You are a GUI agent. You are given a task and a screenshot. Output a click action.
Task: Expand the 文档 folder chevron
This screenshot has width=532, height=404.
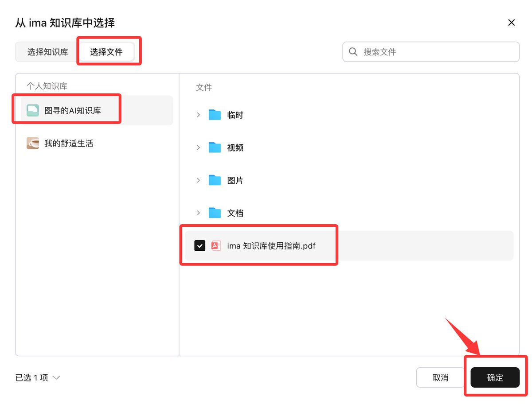click(x=198, y=213)
